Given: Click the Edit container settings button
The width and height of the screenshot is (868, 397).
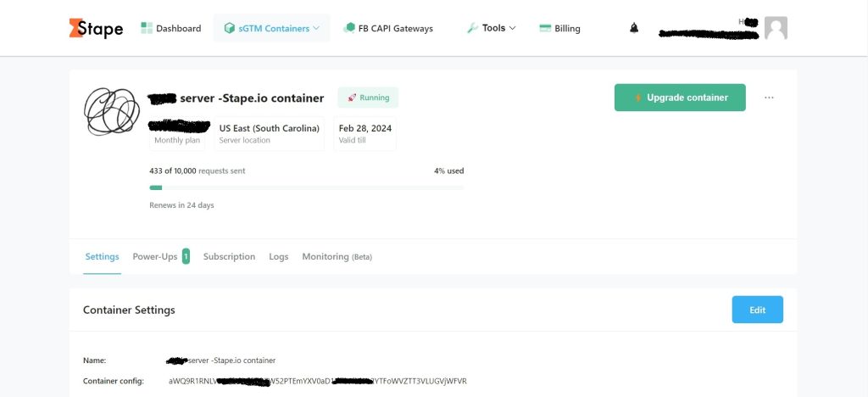Looking at the screenshot, I should pyautogui.click(x=757, y=310).
